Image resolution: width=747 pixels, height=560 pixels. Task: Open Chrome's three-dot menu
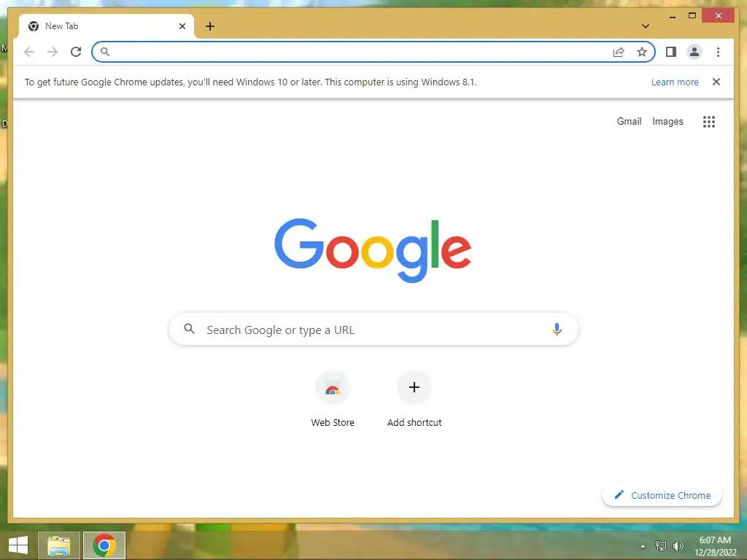coord(718,52)
